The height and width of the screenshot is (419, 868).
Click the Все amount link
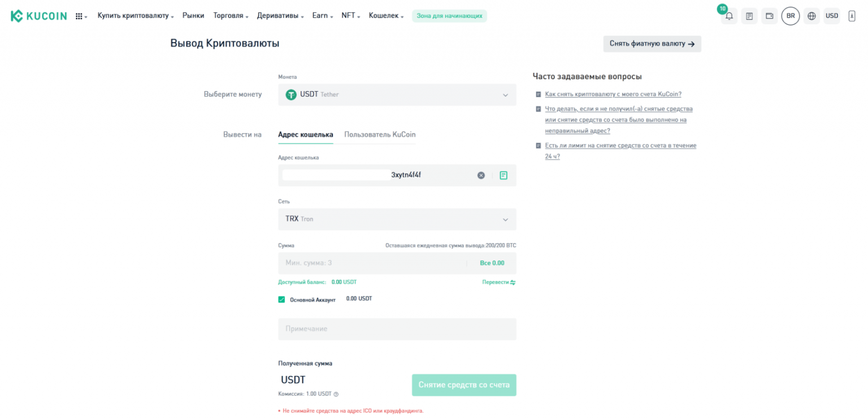click(x=492, y=263)
